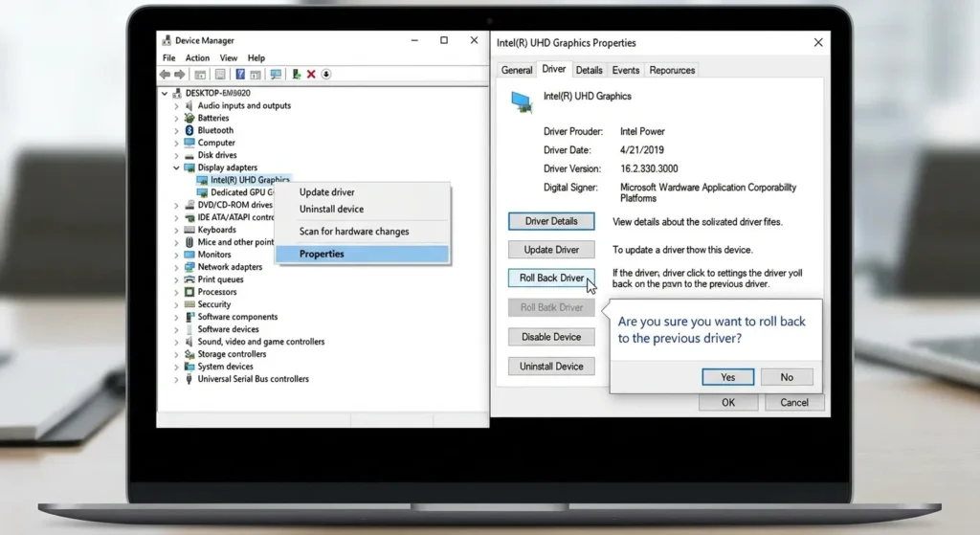Expand the System devices node chevron
This screenshot has width=980, height=535.
(176, 367)
